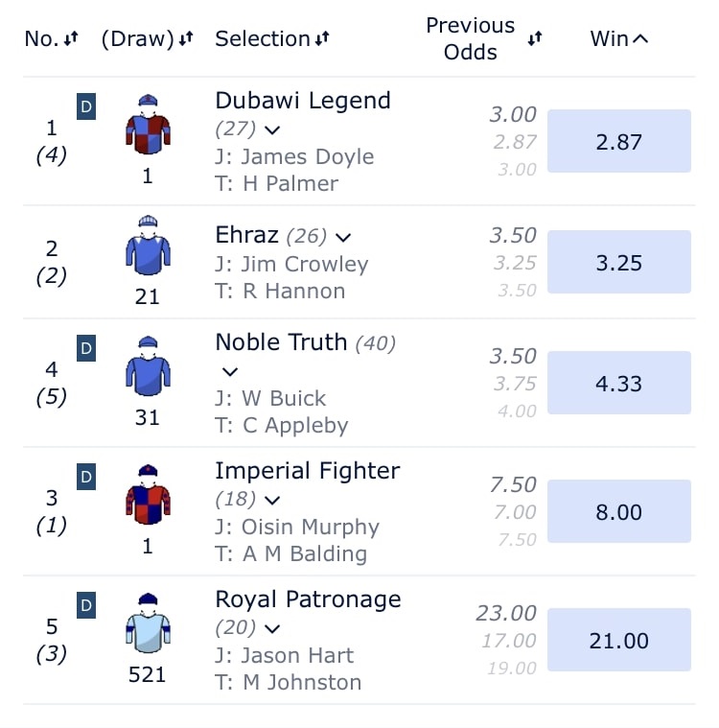This screenshot has height=728, width=719.
Task: Expand Noble Truth details chevron
Action: click(x=229, y=371)
